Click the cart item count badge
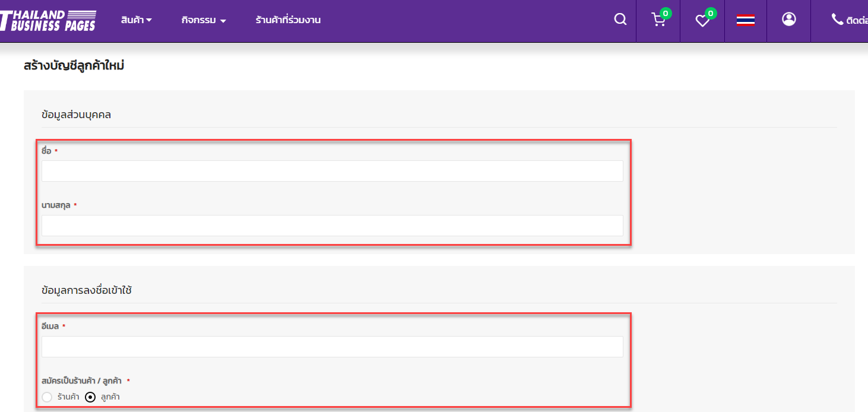 pyautogui.click(x=666, y=13)
